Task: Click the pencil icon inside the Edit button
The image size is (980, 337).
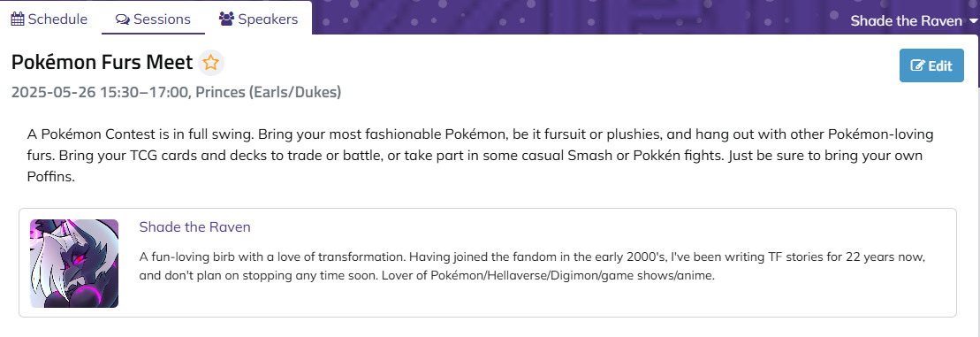Action: pyautogui.click(x=917, y=65)
